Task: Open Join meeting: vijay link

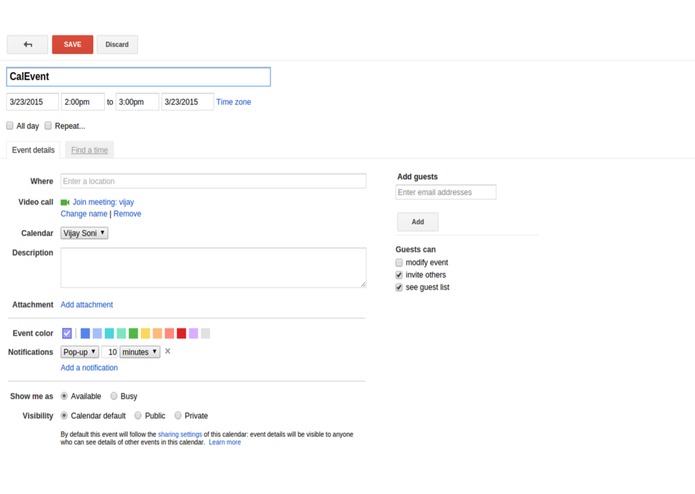Action: tap(103, 202)
